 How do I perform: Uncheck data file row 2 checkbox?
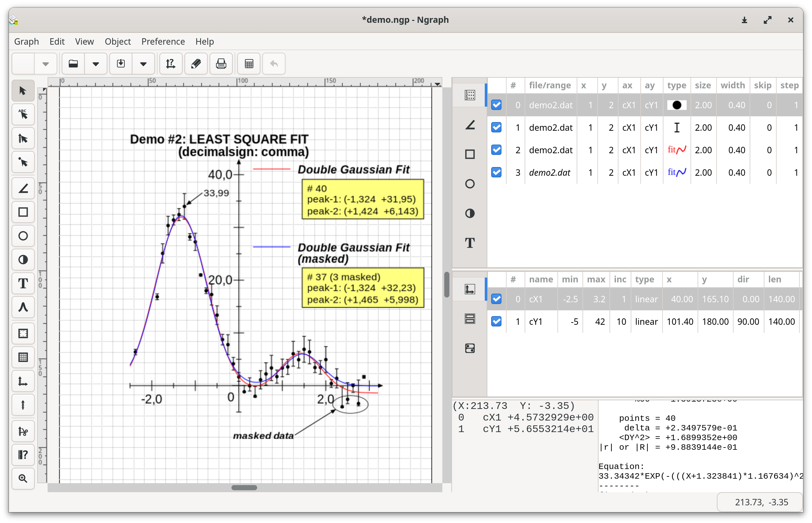pos(496,150)
